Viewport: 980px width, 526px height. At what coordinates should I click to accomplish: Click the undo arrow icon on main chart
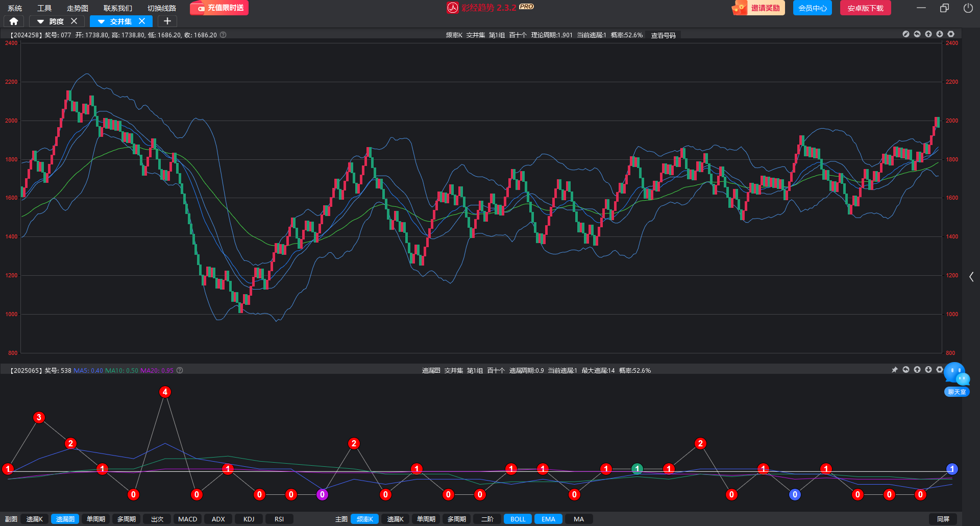(x=917, y=34)
